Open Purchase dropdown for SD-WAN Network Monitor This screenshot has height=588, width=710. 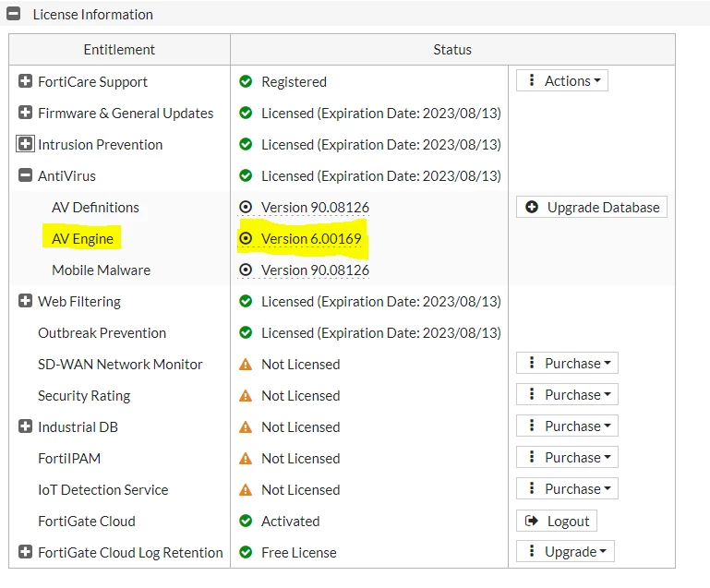[567, 363]
